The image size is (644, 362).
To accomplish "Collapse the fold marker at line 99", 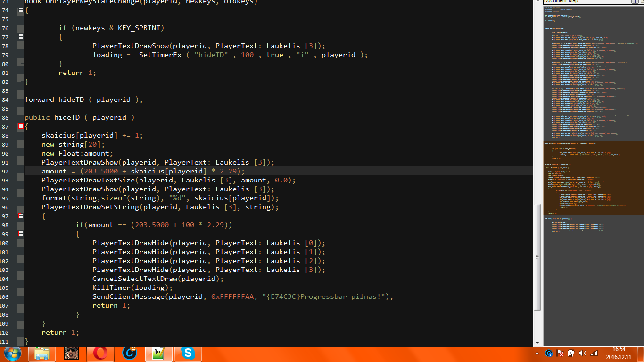I will pos(21,233).
